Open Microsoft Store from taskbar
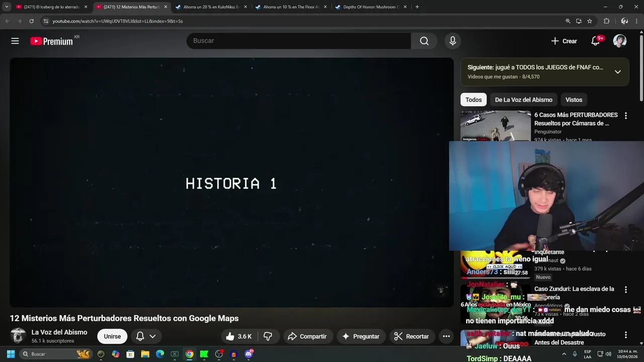This screenshot has height=362, width=644. pyautogui.click(x=130, y=354)
